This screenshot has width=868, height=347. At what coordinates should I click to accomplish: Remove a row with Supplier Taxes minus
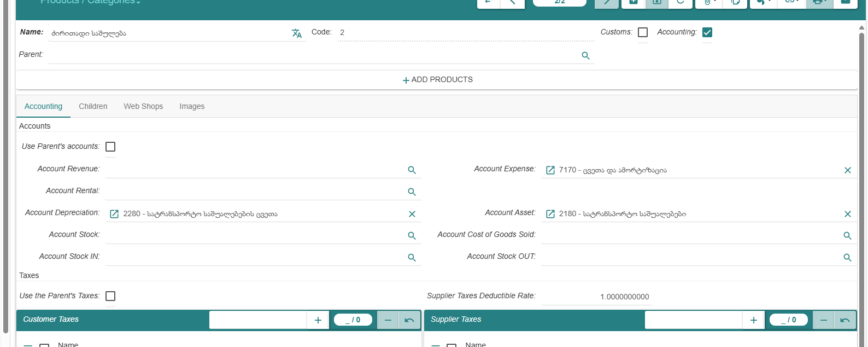(x=823, y=320)
